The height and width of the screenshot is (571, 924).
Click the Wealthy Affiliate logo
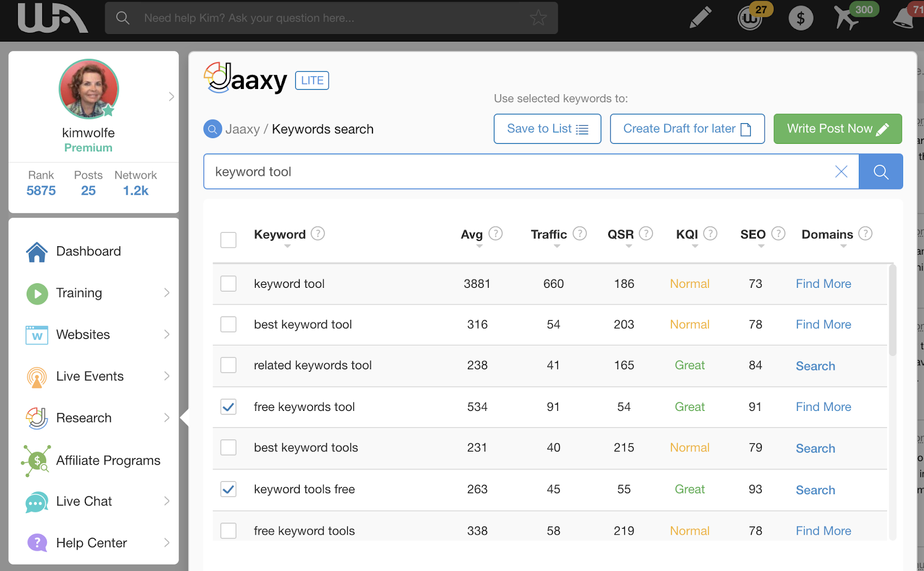(53, 18)
